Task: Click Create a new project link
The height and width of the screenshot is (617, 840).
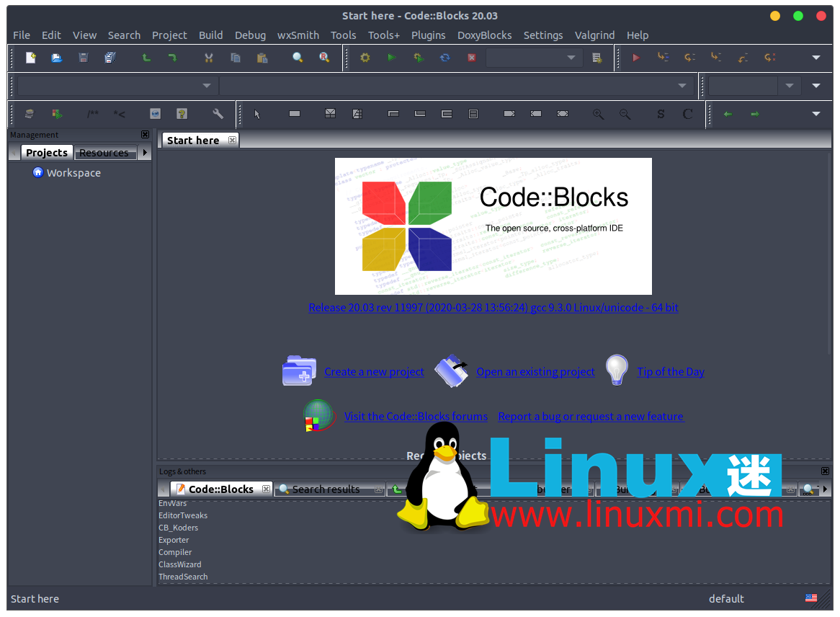Action: (374, 371)
